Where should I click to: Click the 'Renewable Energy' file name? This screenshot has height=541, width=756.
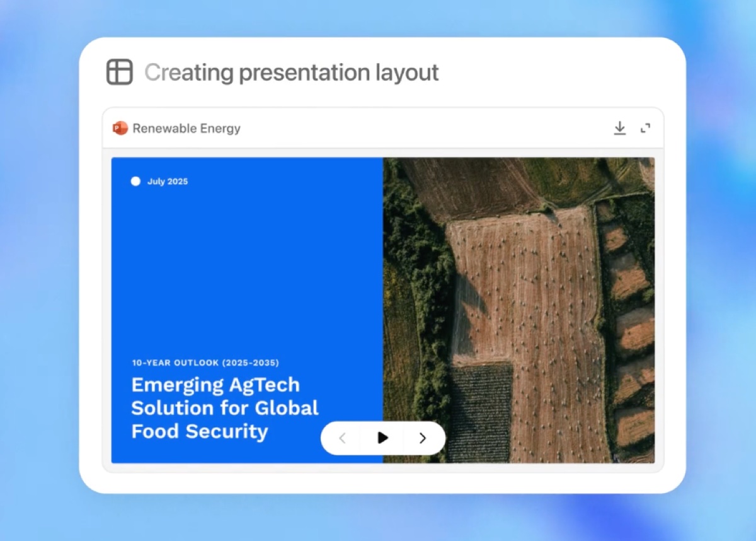point(186,129)
